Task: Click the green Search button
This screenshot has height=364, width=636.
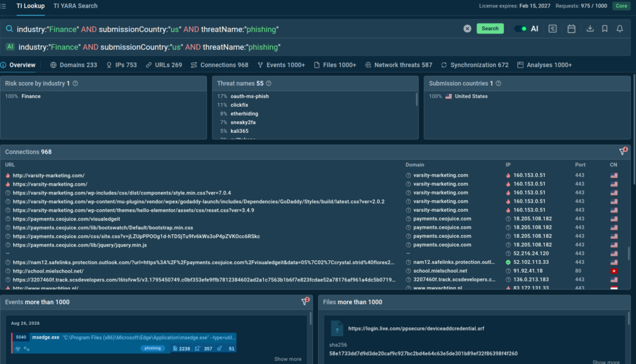Action: click(x=490, y=29)
